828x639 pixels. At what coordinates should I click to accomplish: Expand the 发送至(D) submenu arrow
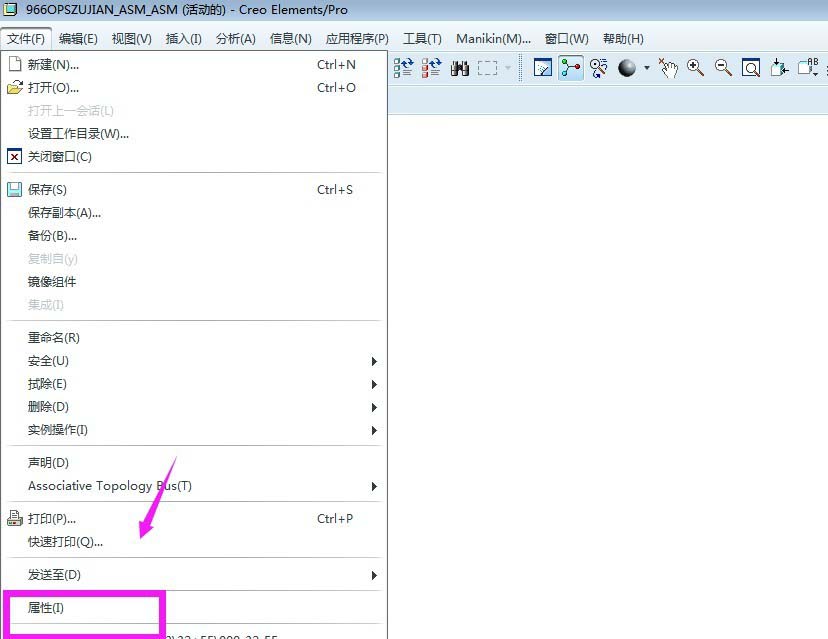click(374, 575)
